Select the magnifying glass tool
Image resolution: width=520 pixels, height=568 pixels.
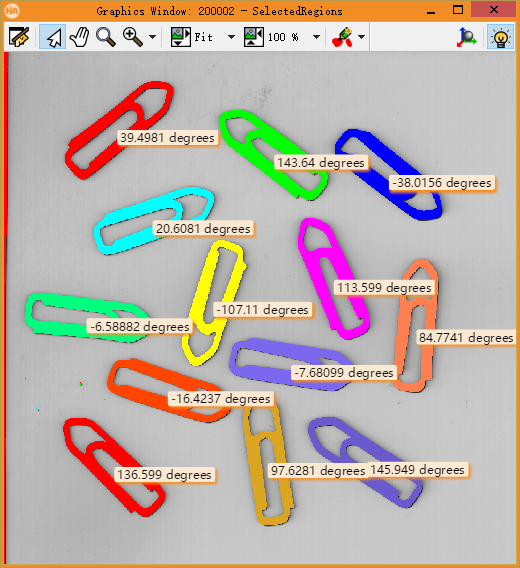tap(105, 37)
